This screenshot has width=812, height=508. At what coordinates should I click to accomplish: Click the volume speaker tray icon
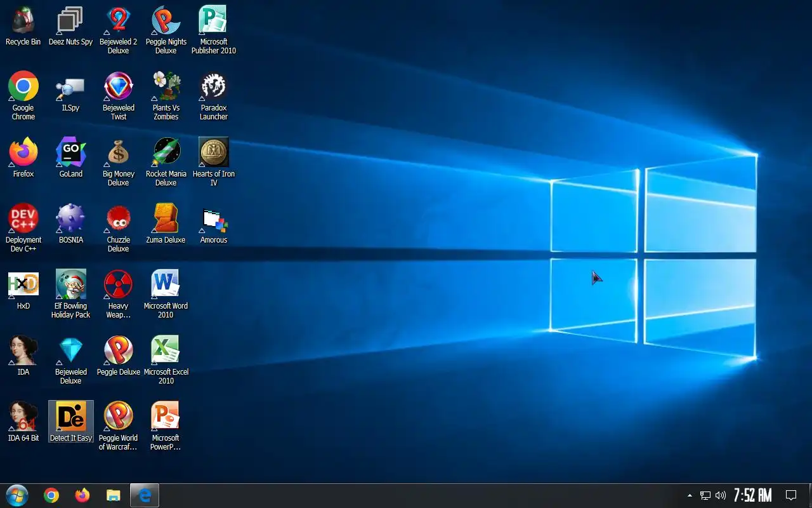point(721,495)
